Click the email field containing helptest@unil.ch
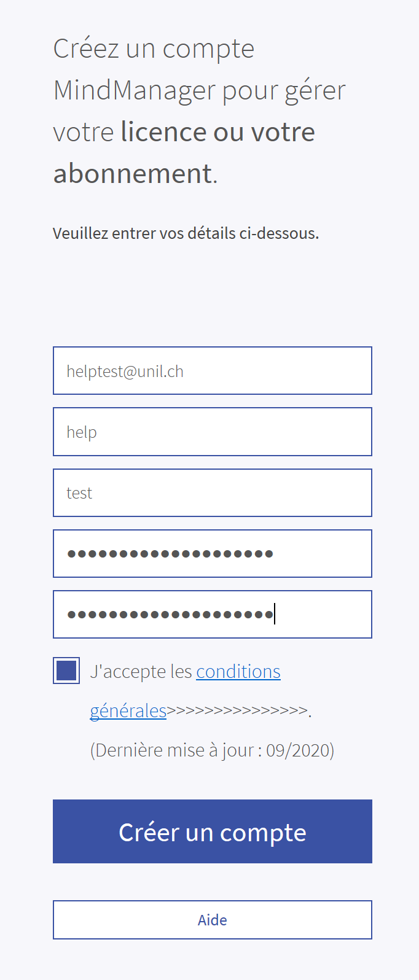 [x=212, y=371]
